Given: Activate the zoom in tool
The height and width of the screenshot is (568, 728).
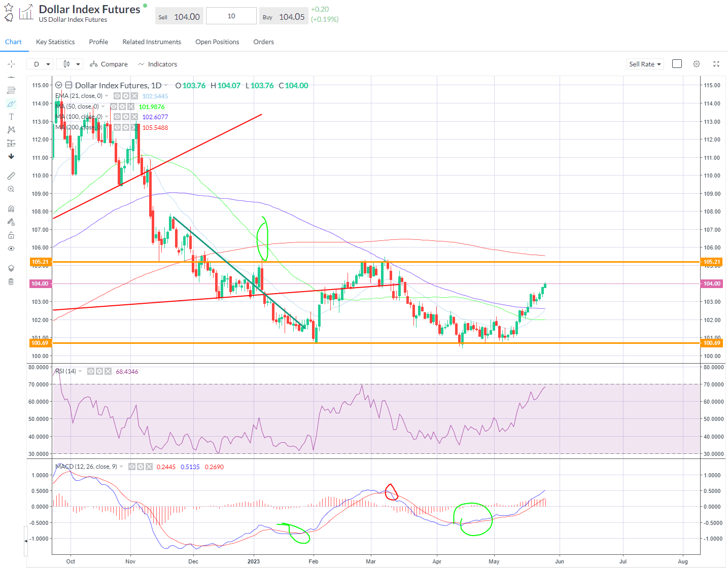Looking at the screenshot, I should pos(11,189).
